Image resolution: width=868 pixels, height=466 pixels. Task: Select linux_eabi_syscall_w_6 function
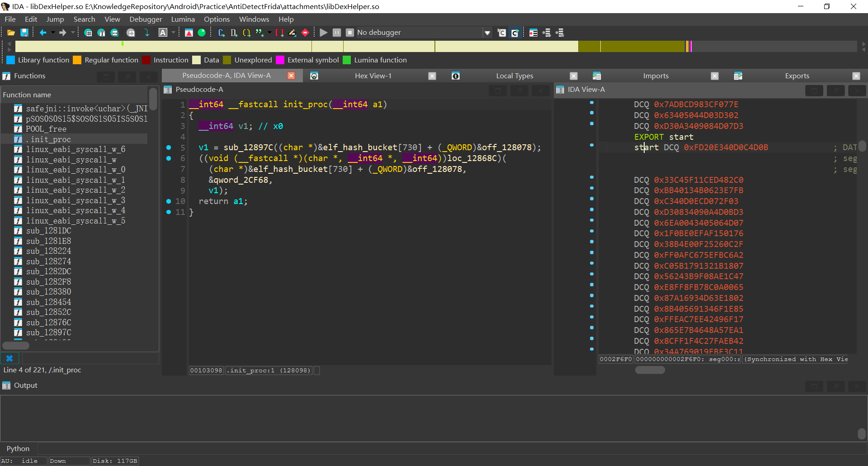tap(75, 149)
